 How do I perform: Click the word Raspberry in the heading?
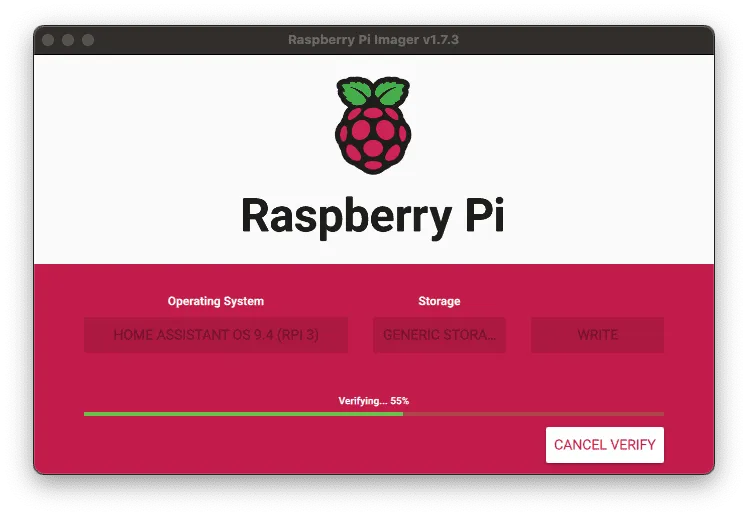pos(347,218)
